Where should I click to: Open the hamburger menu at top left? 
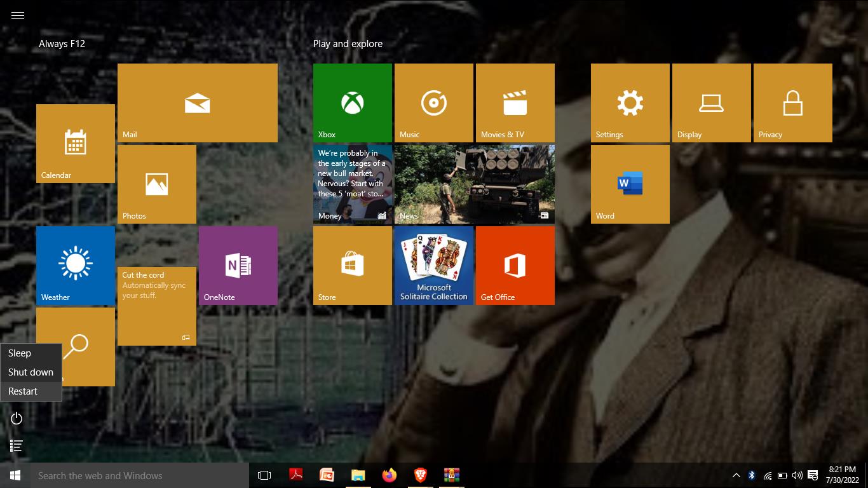point(18,15)
